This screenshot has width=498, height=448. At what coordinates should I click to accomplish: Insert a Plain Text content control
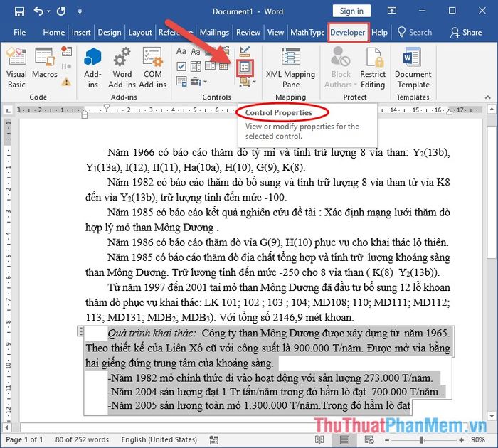point(196,51)
